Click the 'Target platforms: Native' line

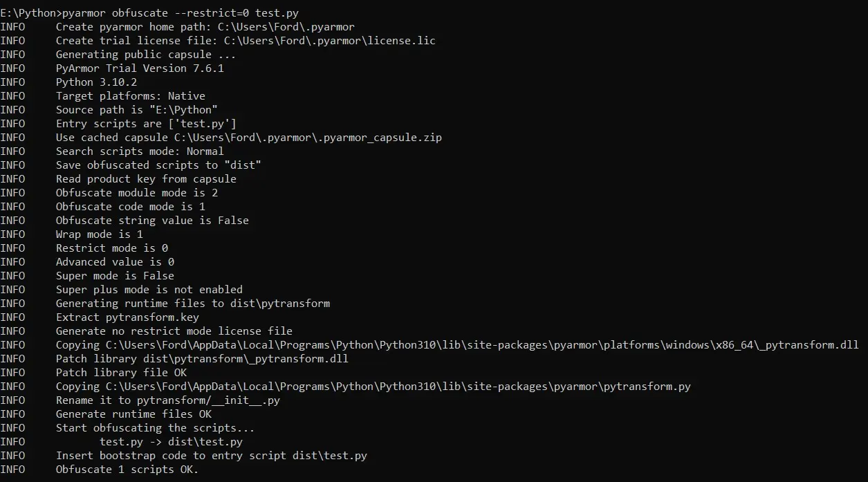tap(130, 96)
